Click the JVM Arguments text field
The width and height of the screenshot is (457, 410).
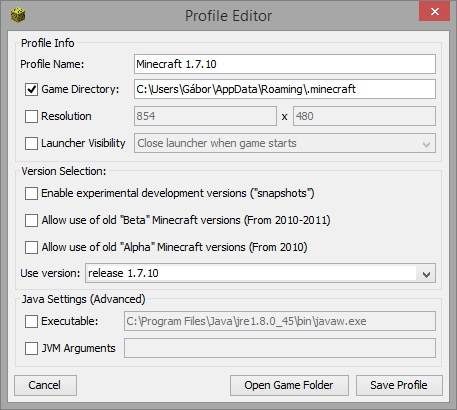point(280,348)
